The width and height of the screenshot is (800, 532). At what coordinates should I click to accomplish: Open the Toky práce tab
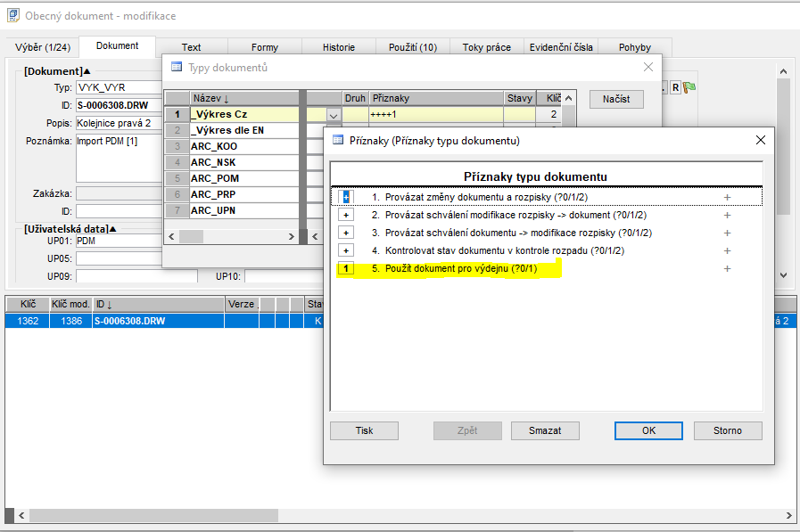pos(486,47)
